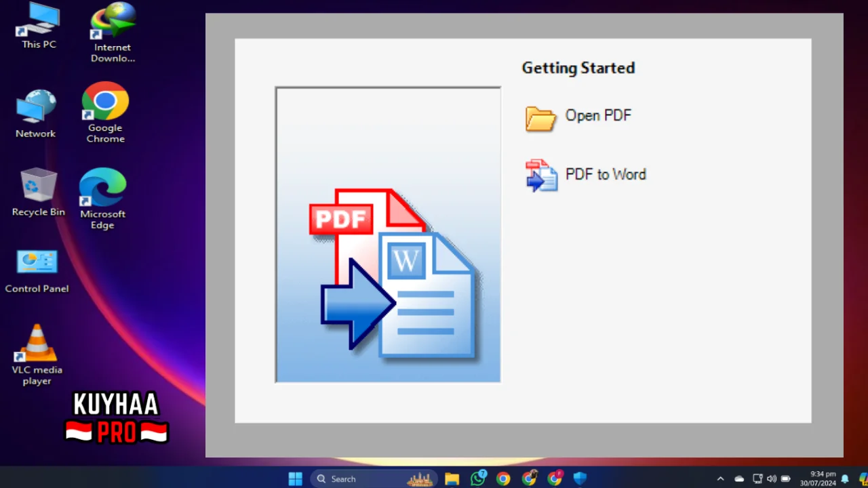The image size is (868, 488).
Task: Click the Open PDF folder icon
Action: (540, 118)
